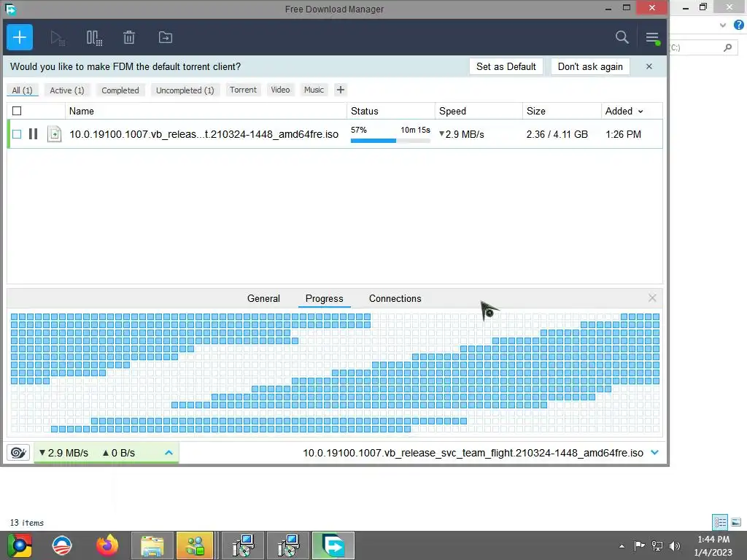The width and height of the screenshot is (747, 560).
Task: Filter by Uncompleted (1) downloads
Action: [185, 90]
